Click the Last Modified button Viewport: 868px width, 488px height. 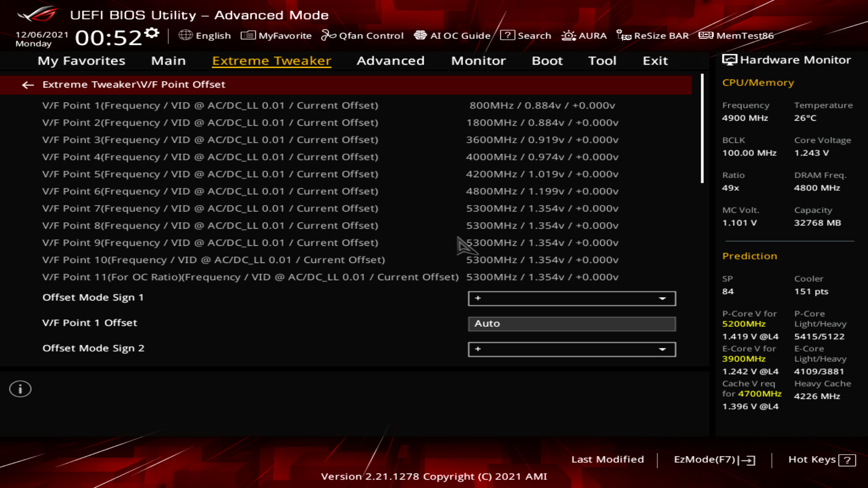(x=607, y=460)
